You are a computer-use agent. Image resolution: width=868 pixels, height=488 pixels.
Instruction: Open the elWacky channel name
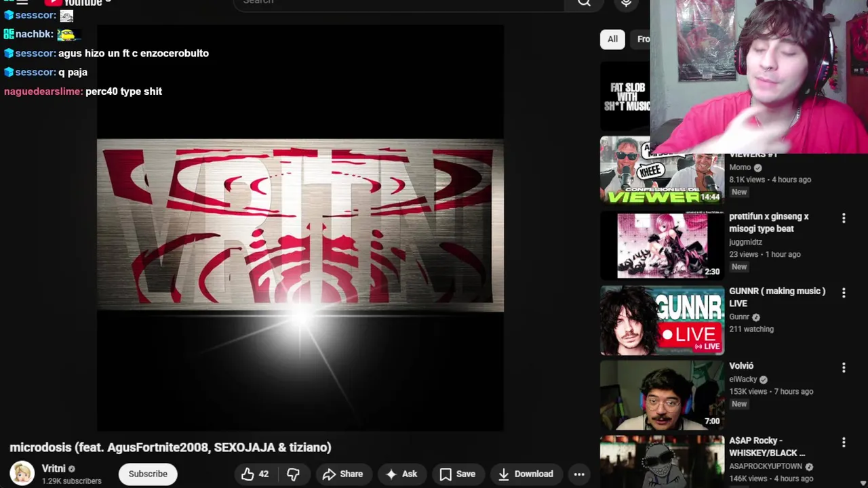[743, 380]
